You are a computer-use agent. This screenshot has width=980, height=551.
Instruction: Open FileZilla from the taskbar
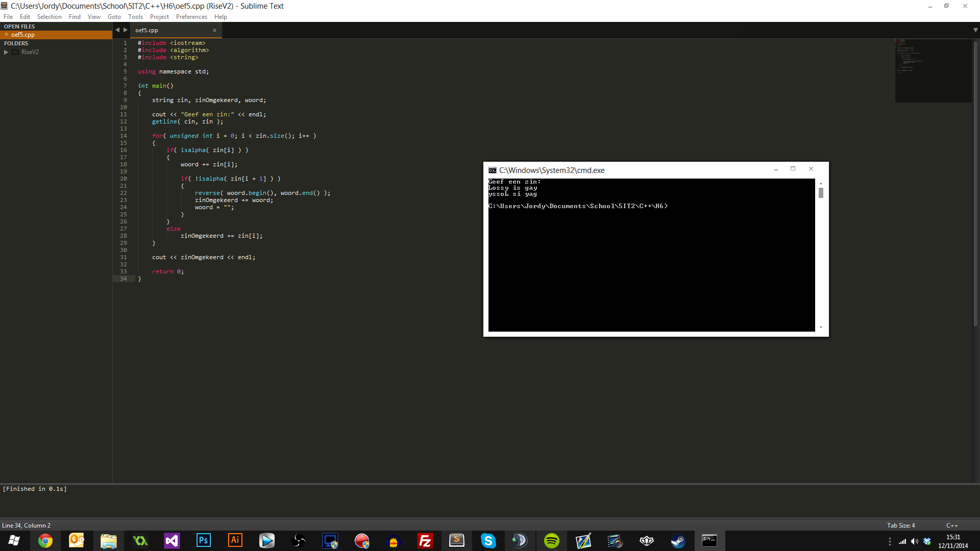pos(425,541)
